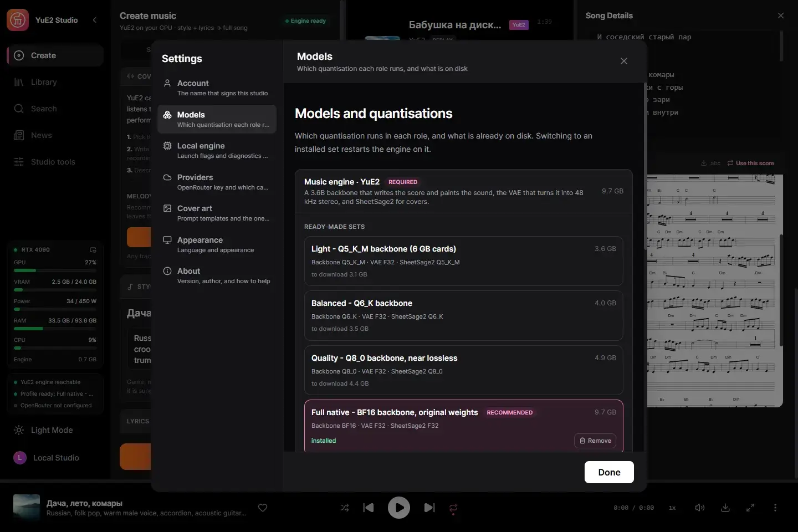Select the Quality Q8_0 backbone set
Image resolution: width=798 pixels, height=532 pixels.
pos(463,370)
